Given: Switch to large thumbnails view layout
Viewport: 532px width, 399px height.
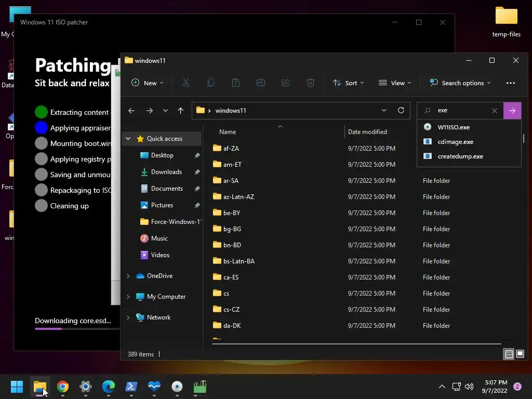Looking at the screenshot, I should pyautogui.click(x=520, y=354).
